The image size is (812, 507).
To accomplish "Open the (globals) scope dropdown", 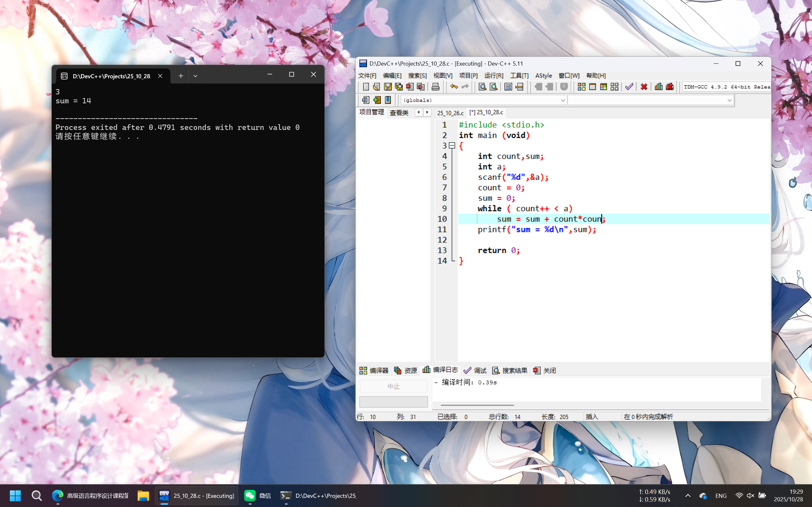I will [x=563, y=100].
